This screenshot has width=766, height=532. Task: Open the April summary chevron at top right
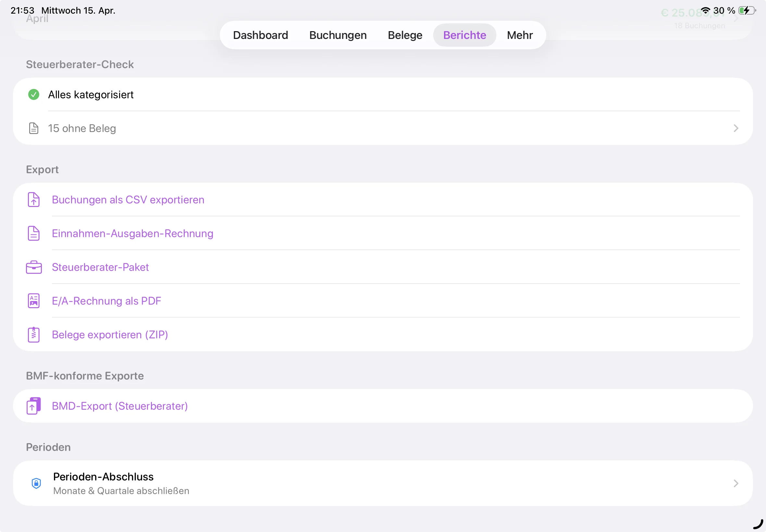pyautogui.click(x=736, y=18)
